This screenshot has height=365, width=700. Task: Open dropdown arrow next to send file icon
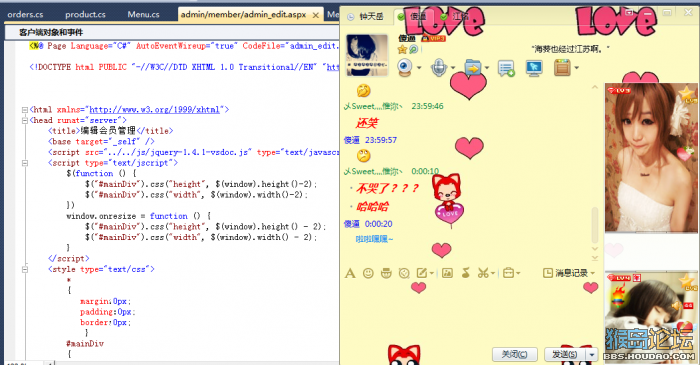[x=487, y=68]
